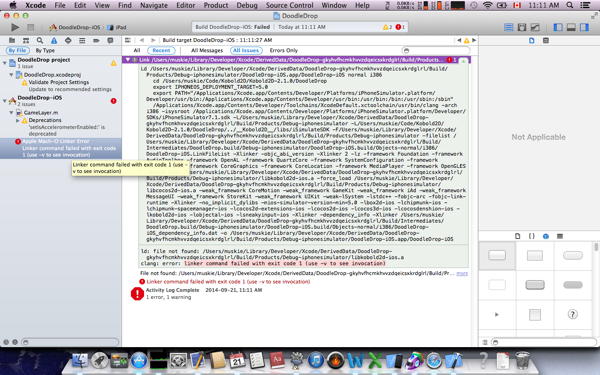Viewport: 600px width, 375px height.
Task: Stop the running task
Action: (x=30, y=27)
